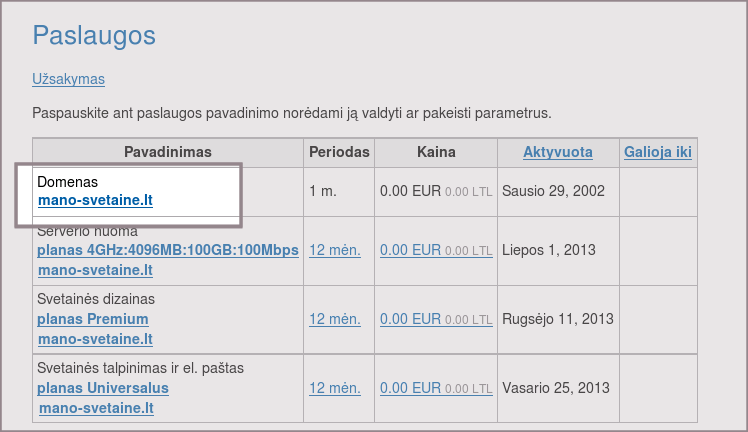Click the Paslaugos page heading
The width and height of the screenshot is (748, 432).
point(94,36)
